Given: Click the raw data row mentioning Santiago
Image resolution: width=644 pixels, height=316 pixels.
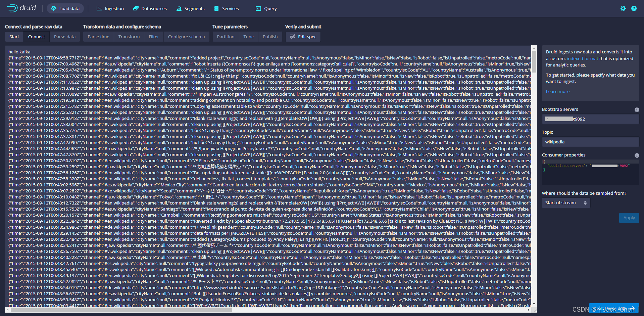Looking at the screenshot, I should [x=270, y=209].
